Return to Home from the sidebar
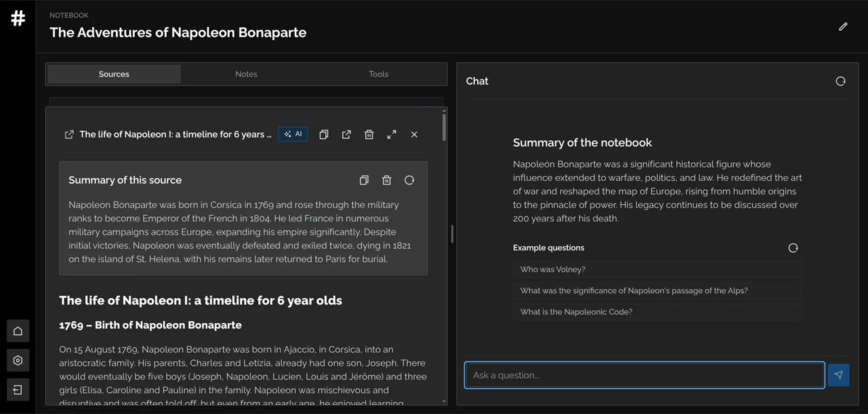 [x=18, y=330]
